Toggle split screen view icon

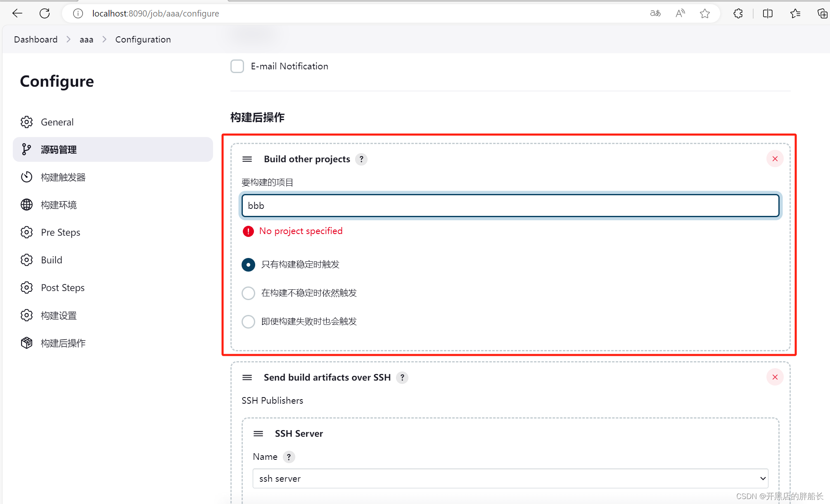pos(768,13)
